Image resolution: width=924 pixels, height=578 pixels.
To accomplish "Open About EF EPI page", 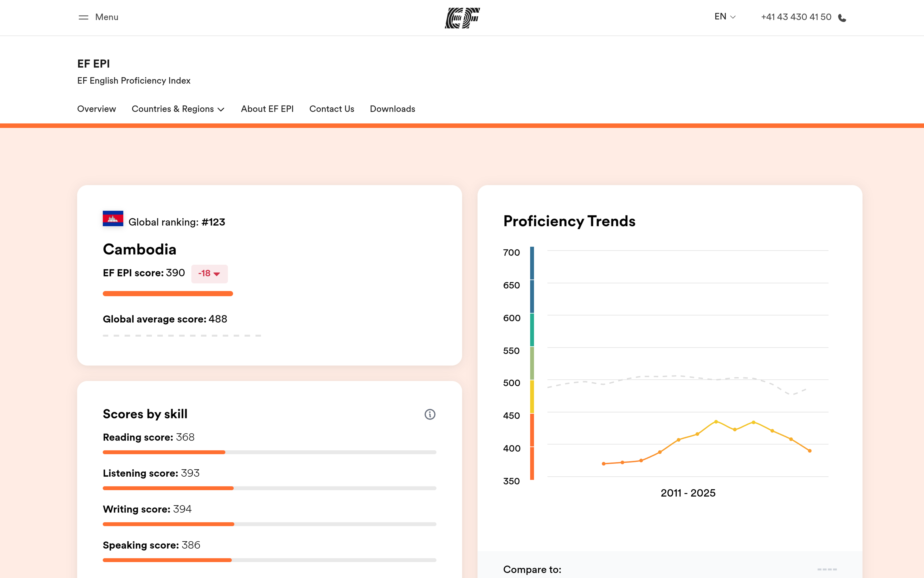I will (267, 109).
